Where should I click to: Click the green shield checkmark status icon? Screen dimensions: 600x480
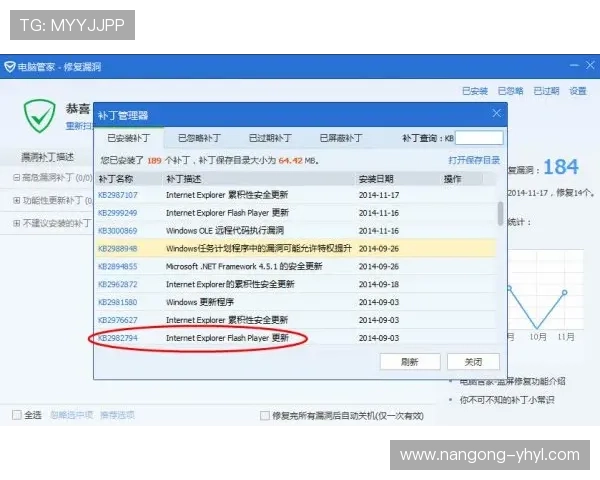[x=39, y=116]
